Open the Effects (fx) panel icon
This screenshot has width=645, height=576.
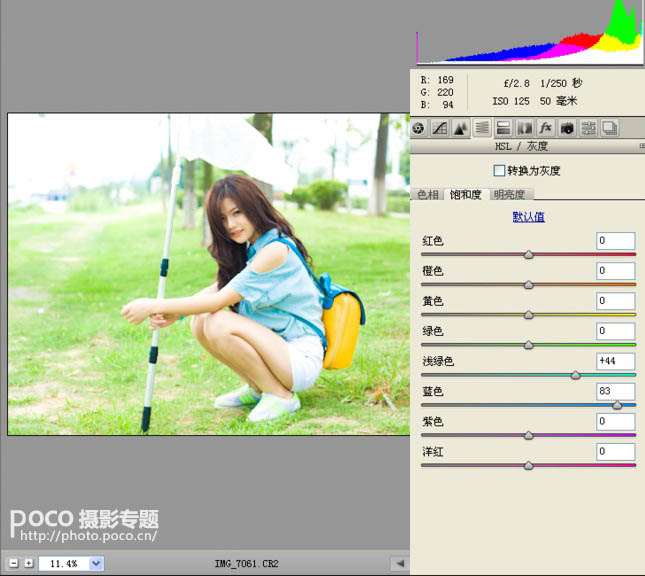(545, 128)
